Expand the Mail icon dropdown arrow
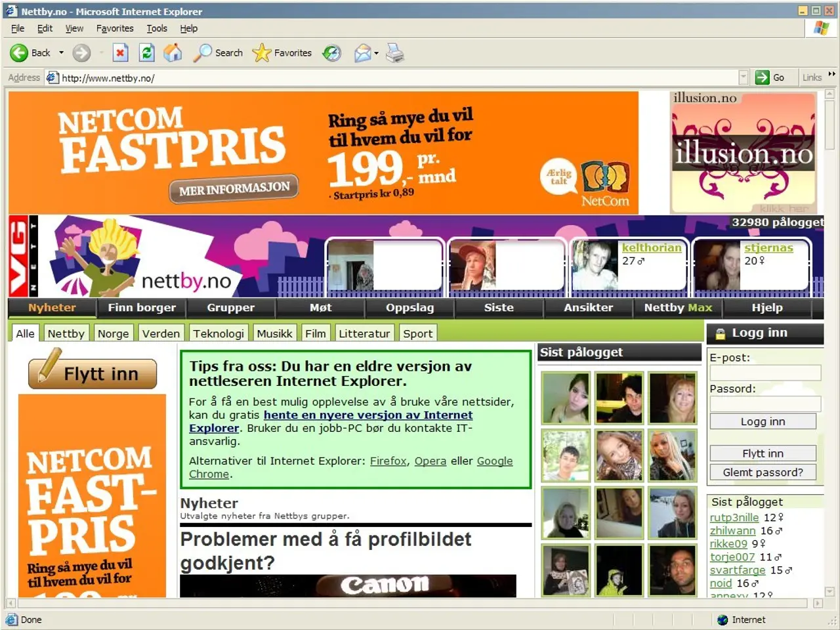 pos(376,53)
